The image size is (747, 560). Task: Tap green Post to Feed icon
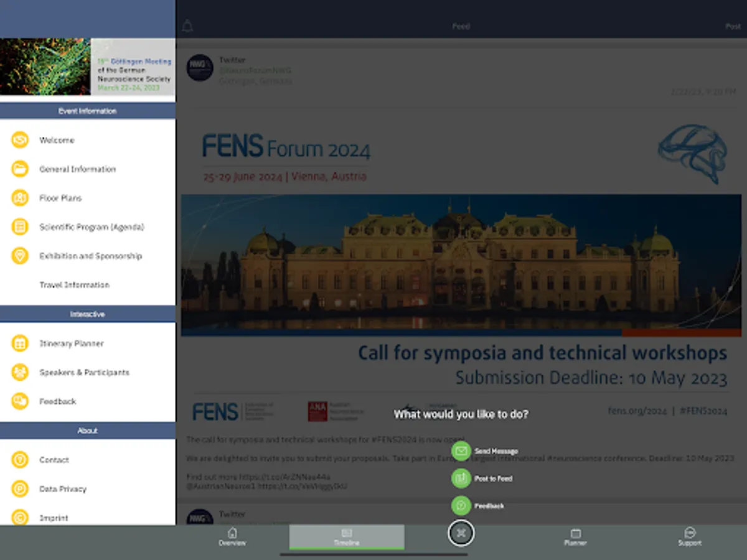tap(461, 478)
